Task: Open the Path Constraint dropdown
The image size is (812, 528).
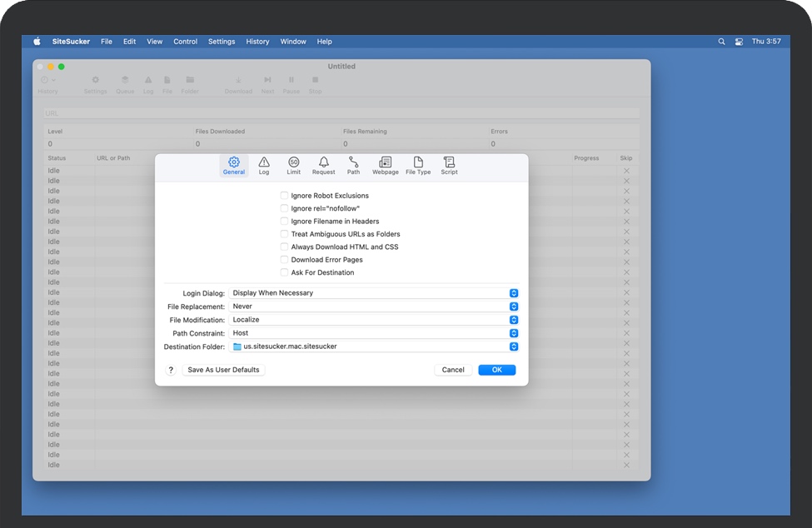Action: pyautogui.click(x=514, y=333)
